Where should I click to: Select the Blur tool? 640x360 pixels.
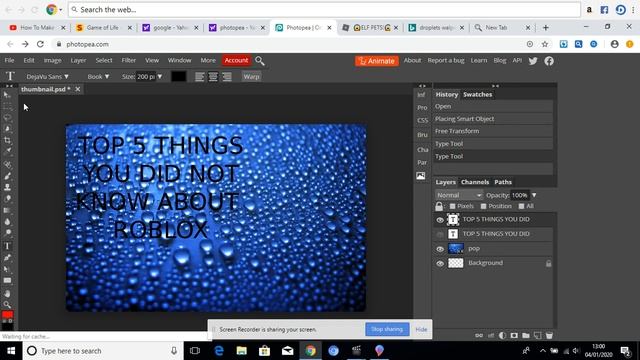click(x=7, y=222)
